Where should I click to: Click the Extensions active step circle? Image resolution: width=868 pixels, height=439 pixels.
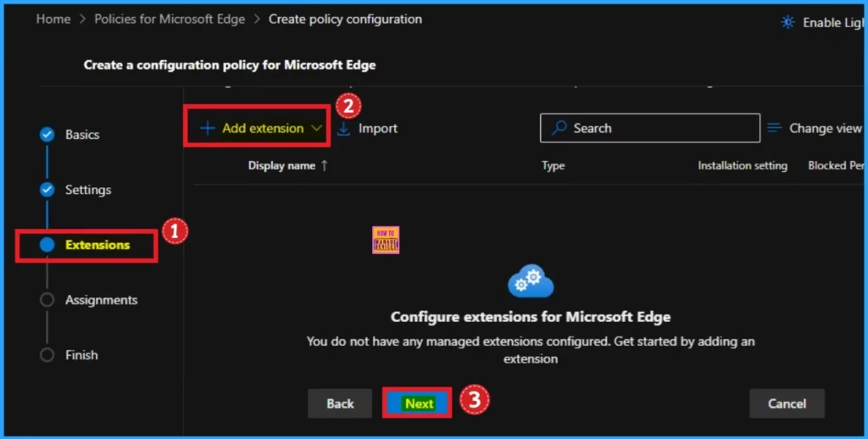(x=47, y=245)
